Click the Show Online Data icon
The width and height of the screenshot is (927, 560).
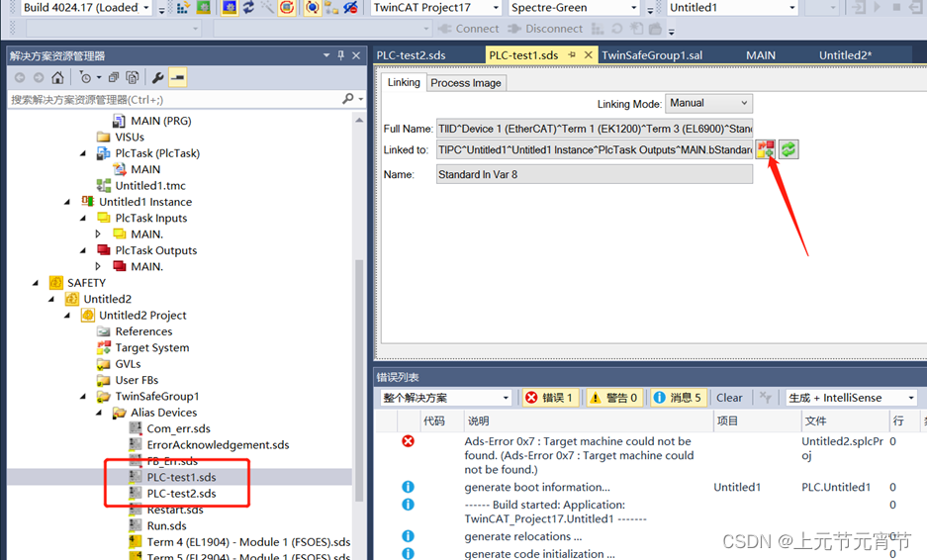(x=313, y=8)
